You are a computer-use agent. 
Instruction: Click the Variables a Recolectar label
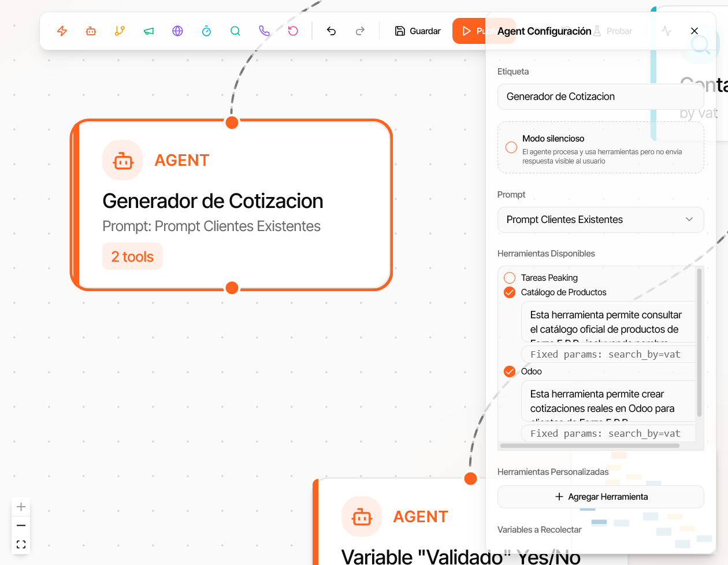pos(540,530)
